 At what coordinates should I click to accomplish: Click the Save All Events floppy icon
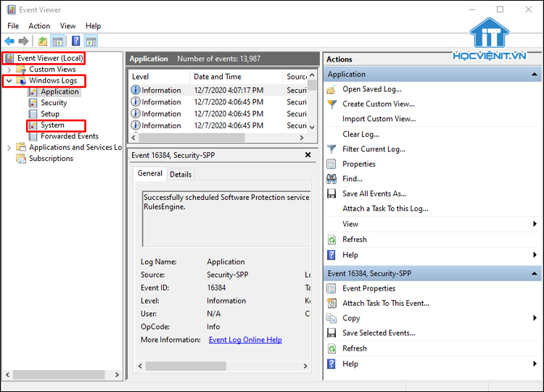(x=331, y=193)
